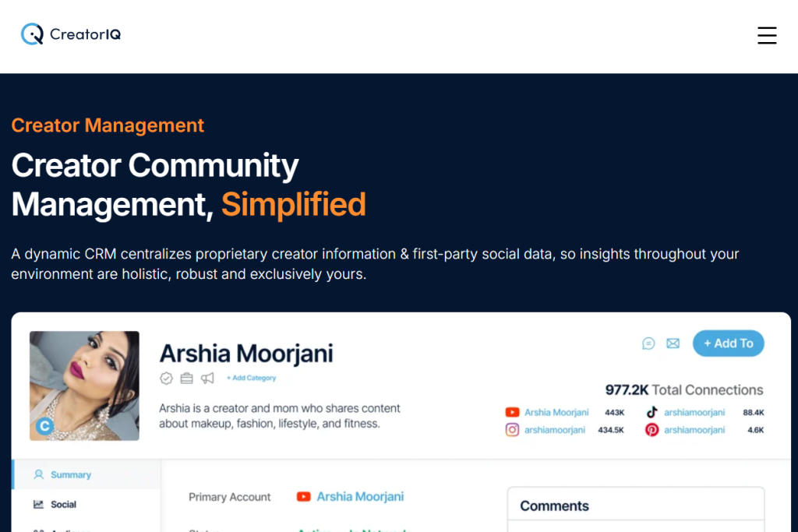Click the CreatorIQ logo
798x532 pixels.
coord(71,34)
